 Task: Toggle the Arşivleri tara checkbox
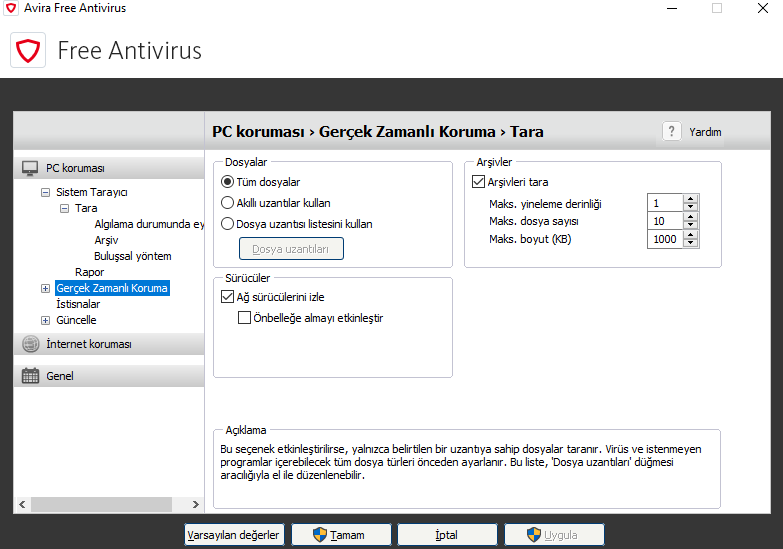pos(478,182)
